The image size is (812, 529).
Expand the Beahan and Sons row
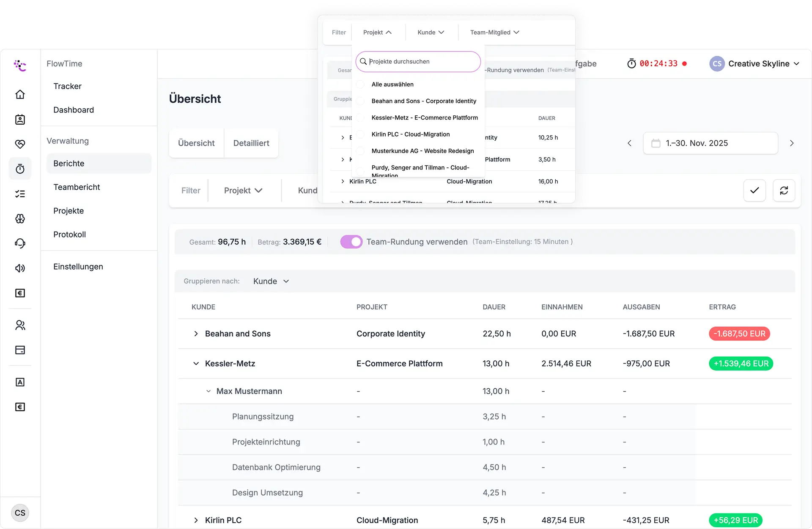click(196, 334)
